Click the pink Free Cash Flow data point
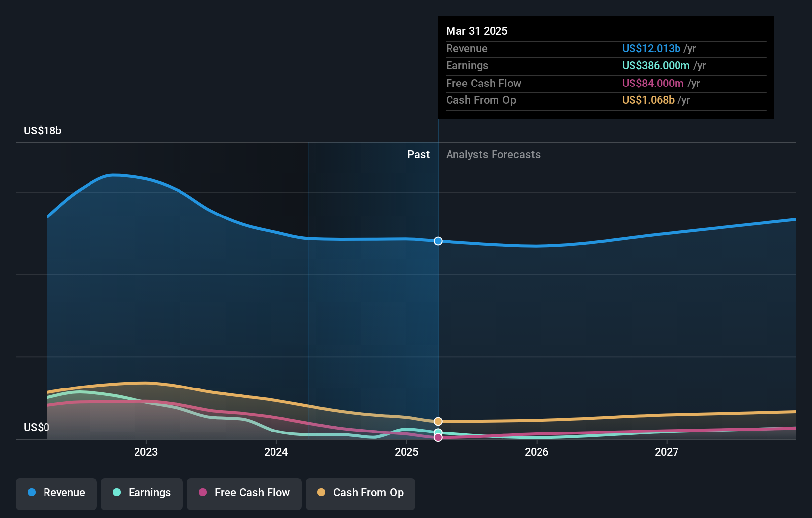Image resolution: width=812 pixels, height=518 pixels. point(438,437)
